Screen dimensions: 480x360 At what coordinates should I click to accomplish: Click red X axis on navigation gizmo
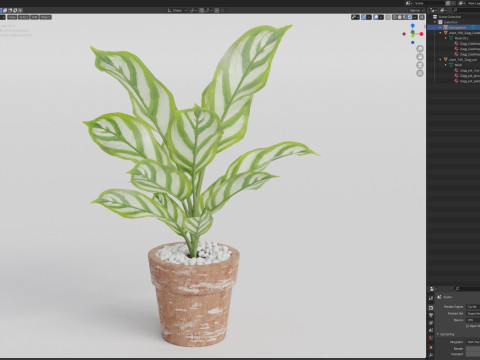[421, 34]
